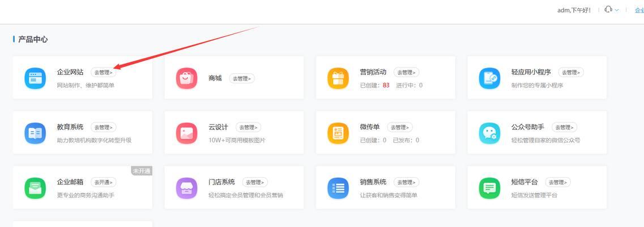Click the 10W+可商用模板图片 description
Image resolution: width=644 pixels, height=227 pixels.
point(237,140)
